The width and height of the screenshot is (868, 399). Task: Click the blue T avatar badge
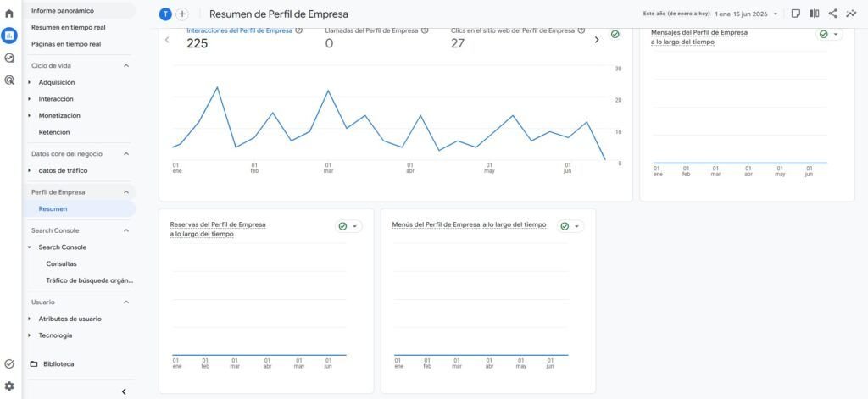point(165,14)
